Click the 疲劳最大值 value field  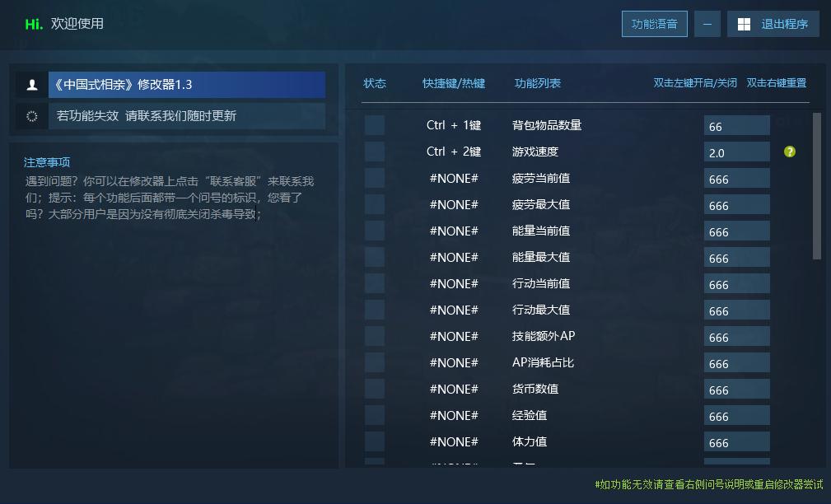pyautogui.click(x=736, y=204)
